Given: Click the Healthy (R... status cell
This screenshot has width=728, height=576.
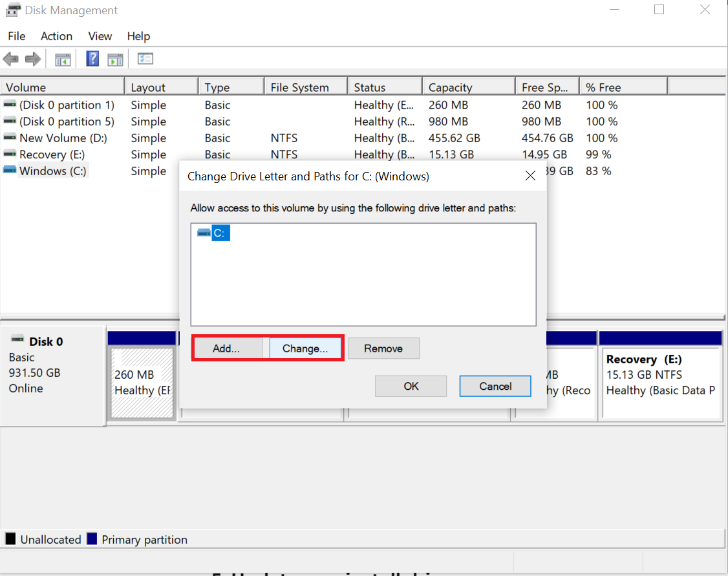Looking at the screenshot, I should (384, 121).
